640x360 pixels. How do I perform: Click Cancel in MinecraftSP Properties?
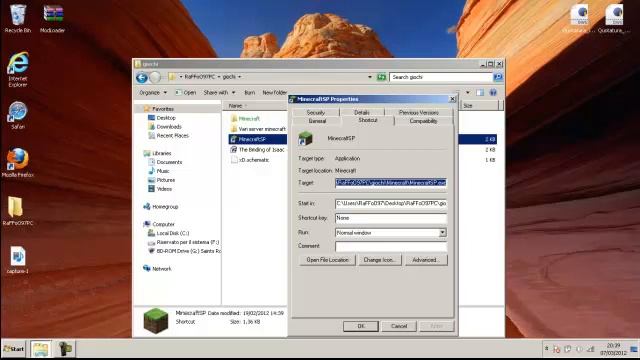(399, 326)
